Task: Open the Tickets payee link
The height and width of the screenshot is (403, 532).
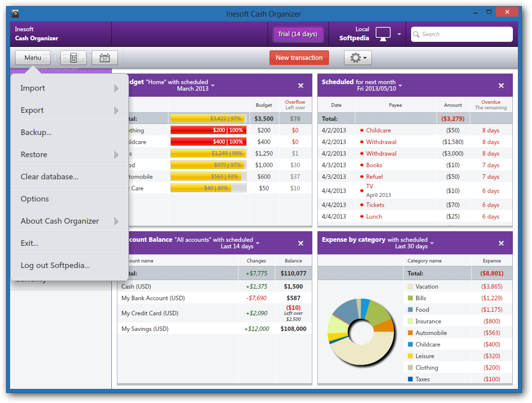Action: 375,205
